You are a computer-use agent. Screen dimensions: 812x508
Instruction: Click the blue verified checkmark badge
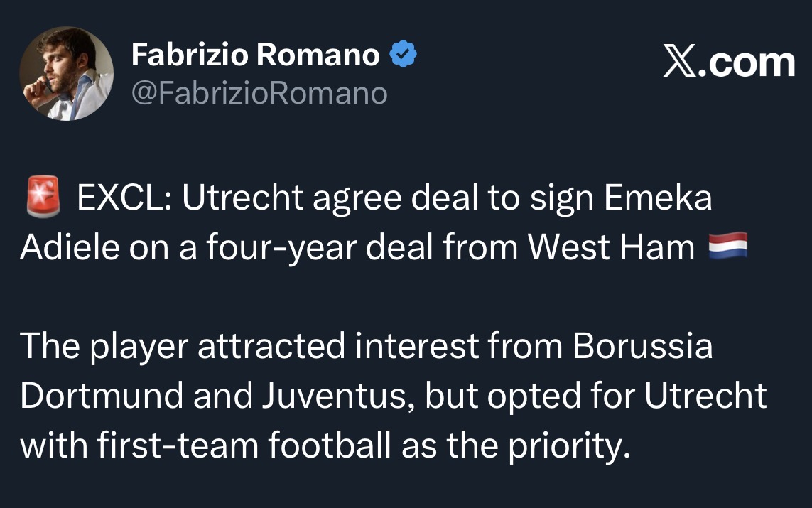click(x=404, y=56)
